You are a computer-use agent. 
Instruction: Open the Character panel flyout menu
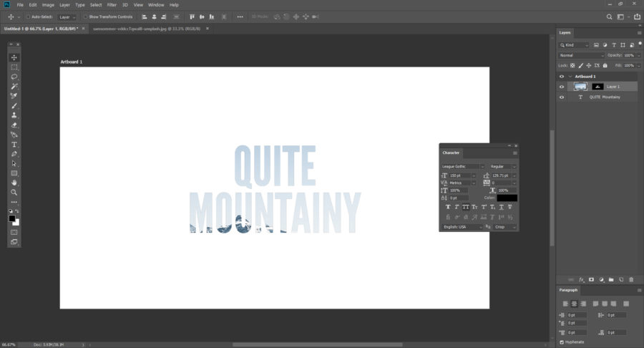tap(514, 153)
